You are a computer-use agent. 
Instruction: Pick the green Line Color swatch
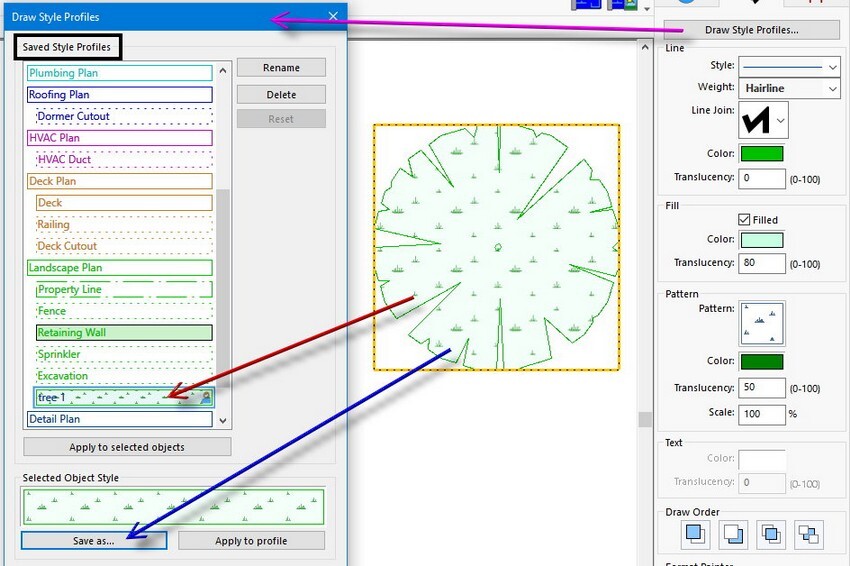coord(761,154)
